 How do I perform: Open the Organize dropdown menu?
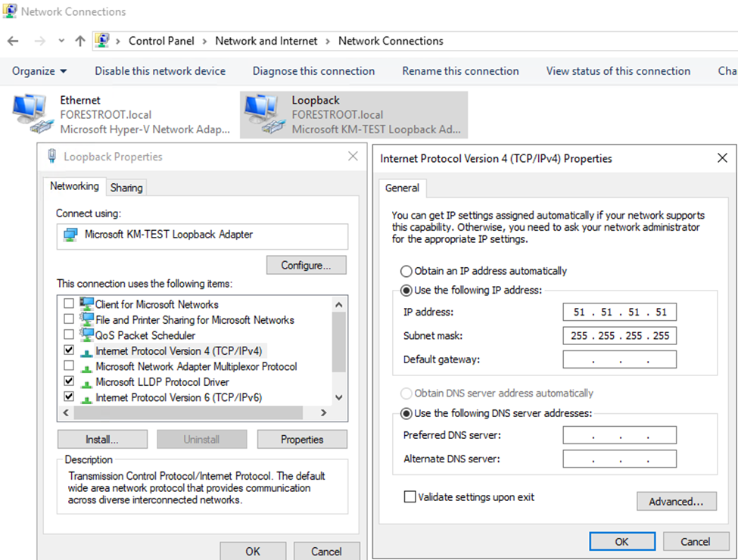coord(39,71)
